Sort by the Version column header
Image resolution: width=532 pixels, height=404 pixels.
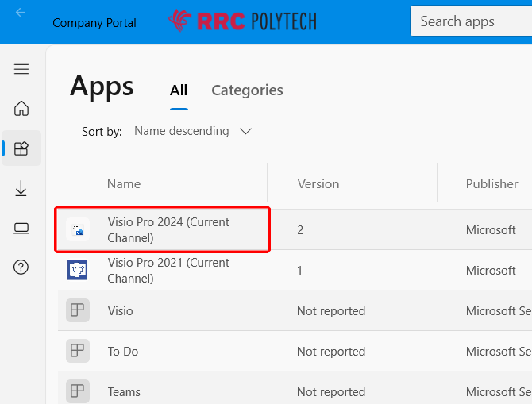(318, 184)
